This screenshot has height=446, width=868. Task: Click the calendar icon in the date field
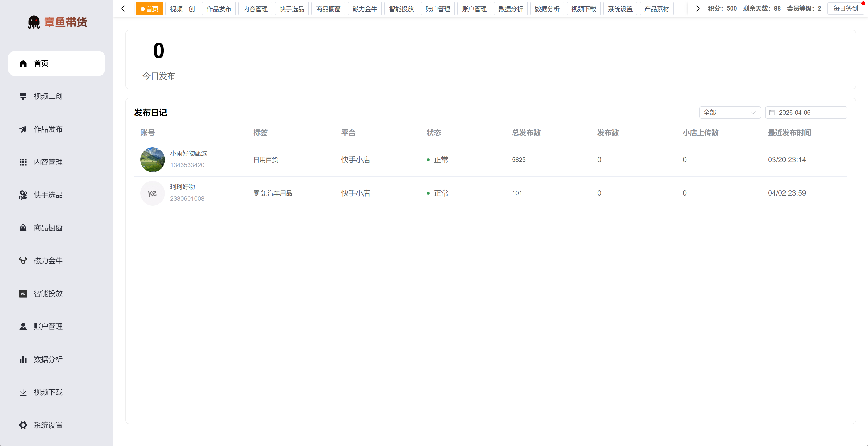[x=772, y=113]
